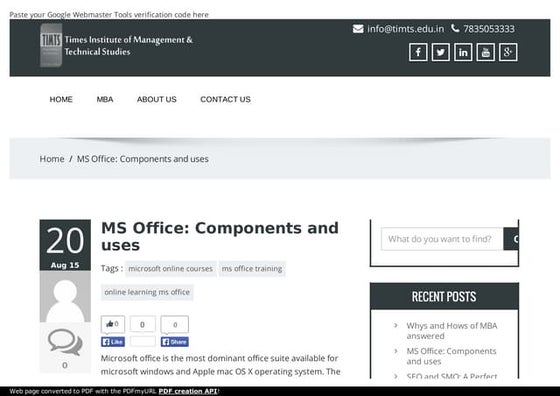This screenshot has height=396, width=560.
Task: Open the CONTACT US menu item
Action: pos(225,99)
